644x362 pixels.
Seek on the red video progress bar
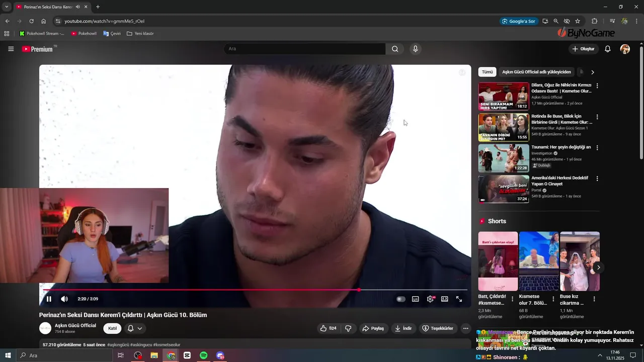tap(255, 290)
